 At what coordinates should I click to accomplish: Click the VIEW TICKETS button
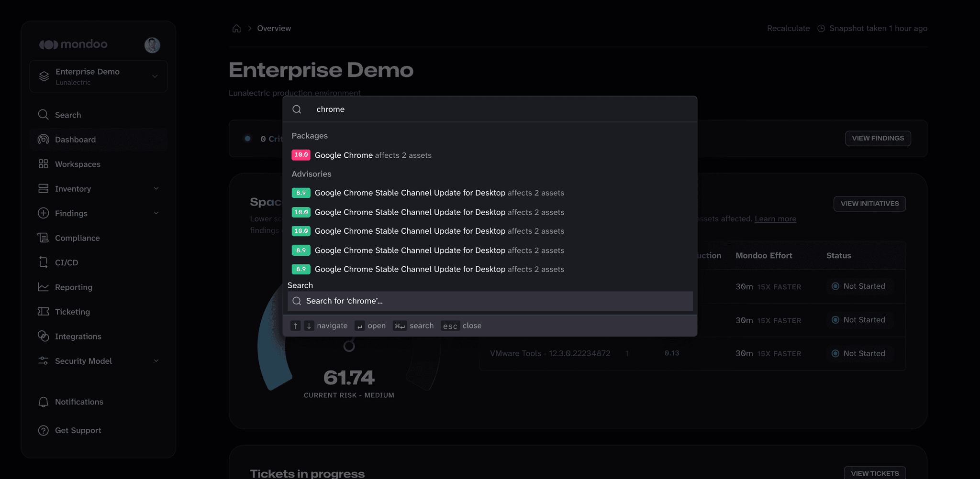(875, 473)
